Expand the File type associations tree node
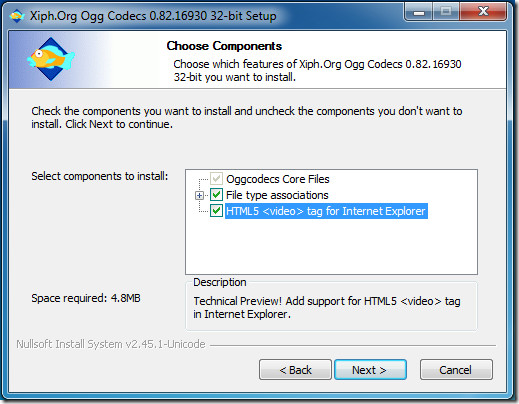519x404 pixels. tap(199, 195)
